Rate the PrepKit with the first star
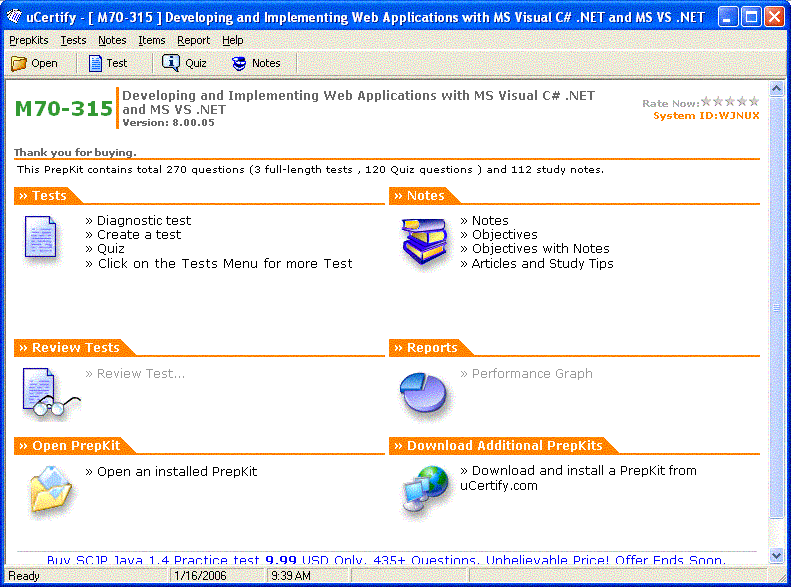The image size is (791, 587). 706,101
